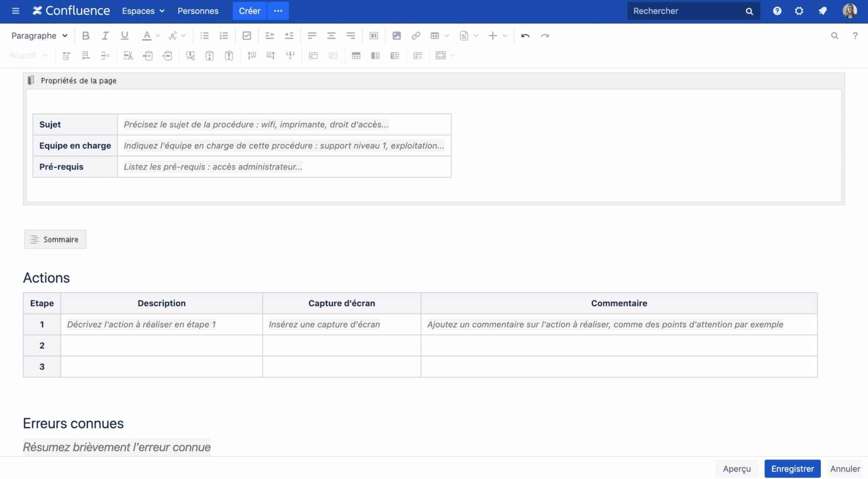Click the plus insert more content icon
868x479 pixels.
pyautogui.click(x=492, y=36)
